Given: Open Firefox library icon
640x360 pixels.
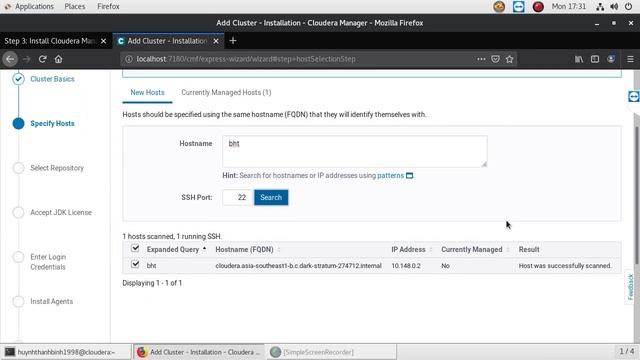Looking at the screenshot, I should [x=579, y=59].
